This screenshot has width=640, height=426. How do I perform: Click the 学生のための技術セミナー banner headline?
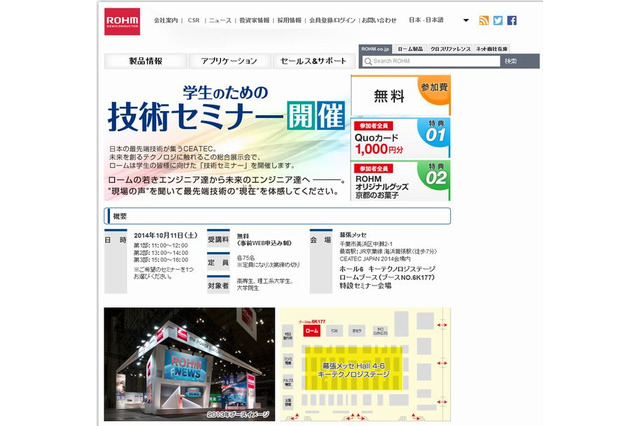click(x=226, y=108)
